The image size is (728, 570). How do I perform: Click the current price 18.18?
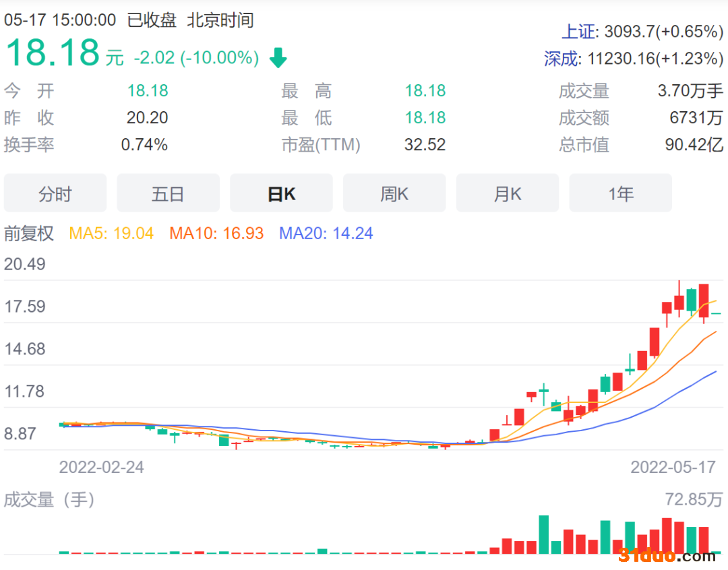[53, 53]
